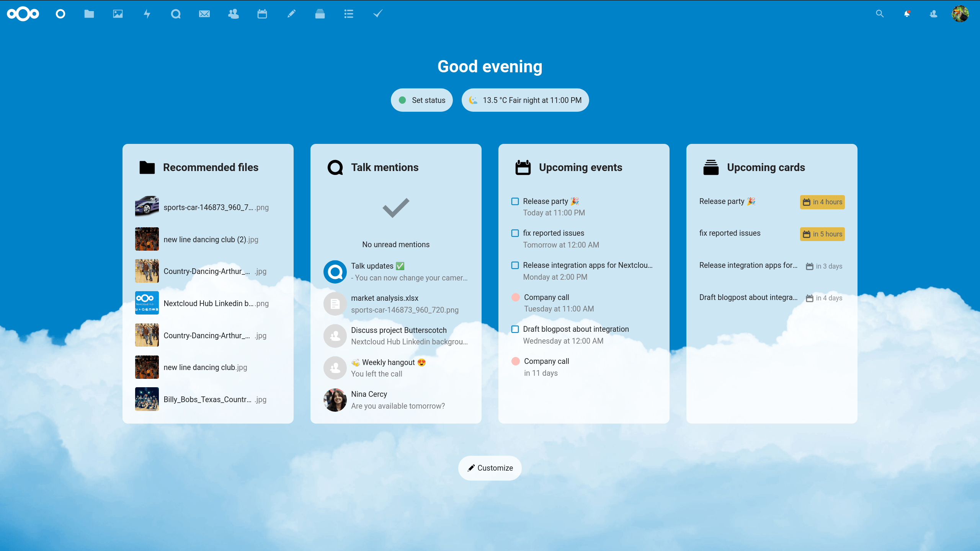Viewport: 980px width, 551px height.
Task: Open the Photos app icon
Action: (x=118, y=13)
